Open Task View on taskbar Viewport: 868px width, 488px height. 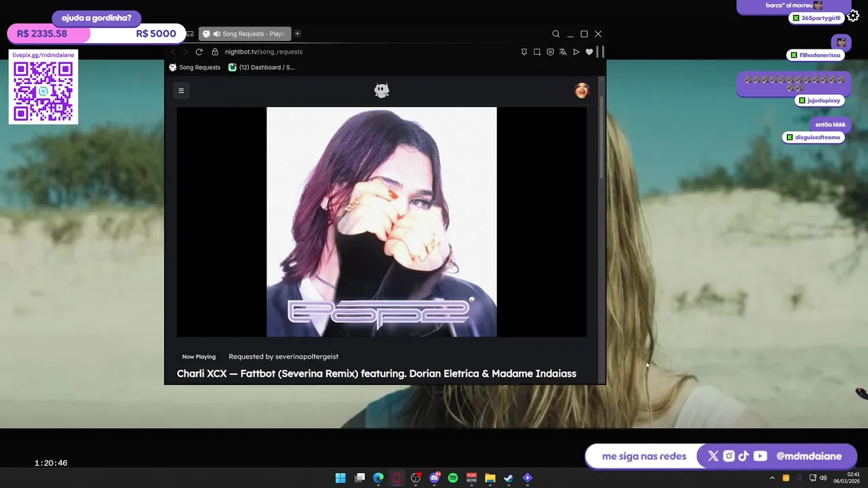359,478
